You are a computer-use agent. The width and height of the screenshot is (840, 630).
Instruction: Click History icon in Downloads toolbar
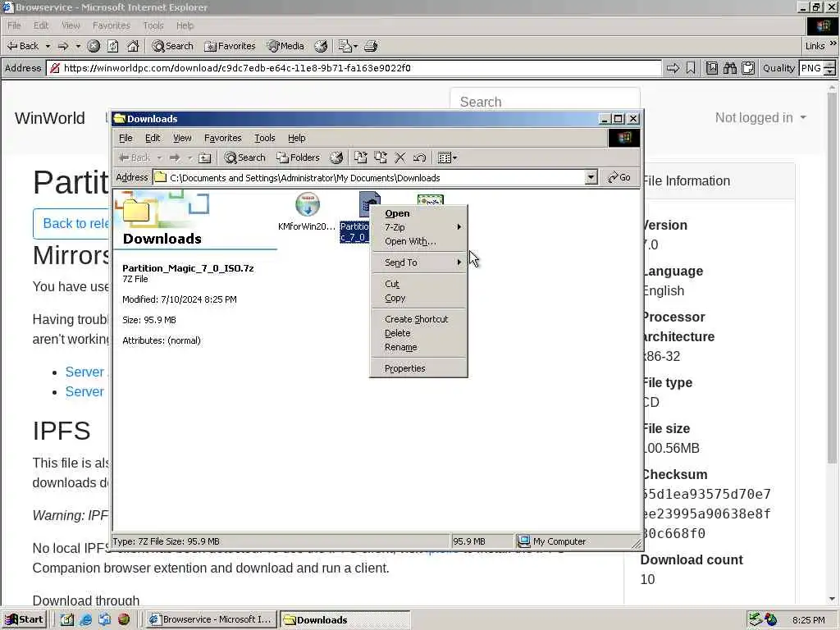click(x=336, y=157)
